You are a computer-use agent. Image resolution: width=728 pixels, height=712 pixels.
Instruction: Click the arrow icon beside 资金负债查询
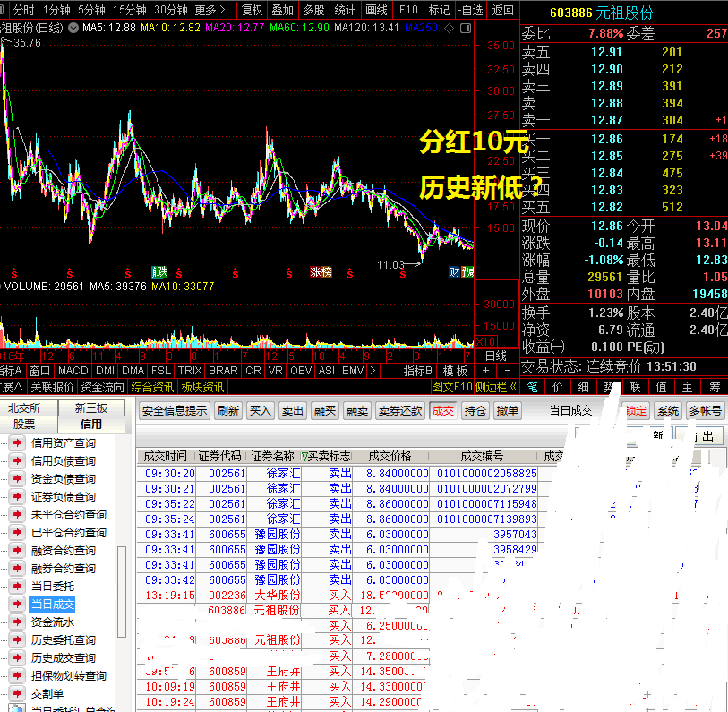click(x=17, y=478)
